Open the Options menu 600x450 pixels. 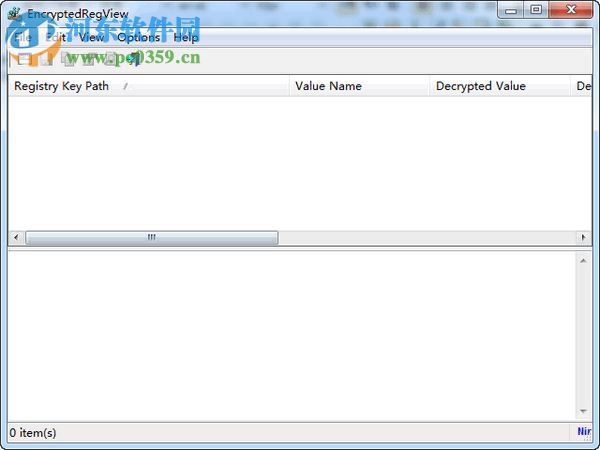tap(139, 38)
